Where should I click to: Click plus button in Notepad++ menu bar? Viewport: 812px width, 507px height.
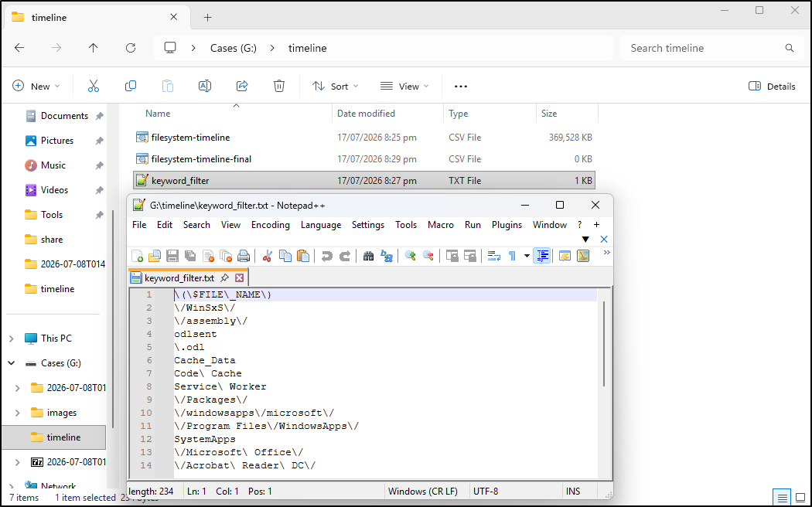tap(596, 225)
